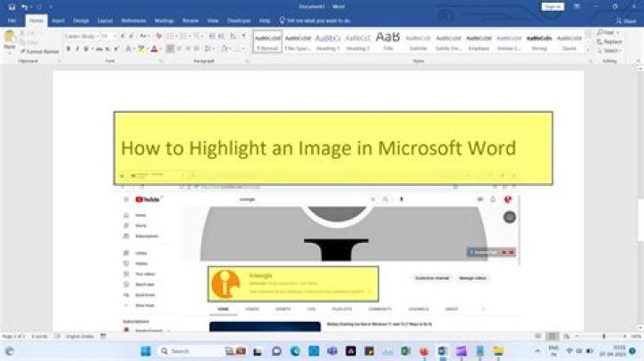Apply the Title style
This screenshot has width=644, height=361.
pyautogui.click(x=387, y=42)
